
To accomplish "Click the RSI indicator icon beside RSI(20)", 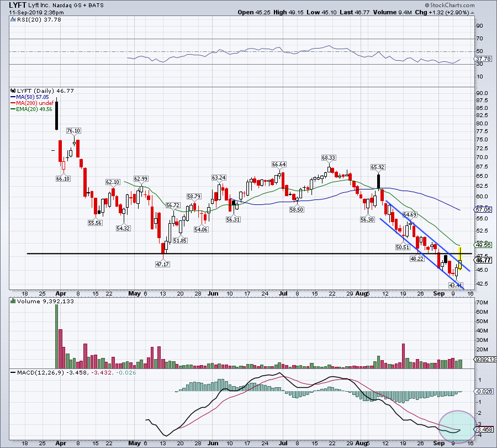I will (13, 20).
